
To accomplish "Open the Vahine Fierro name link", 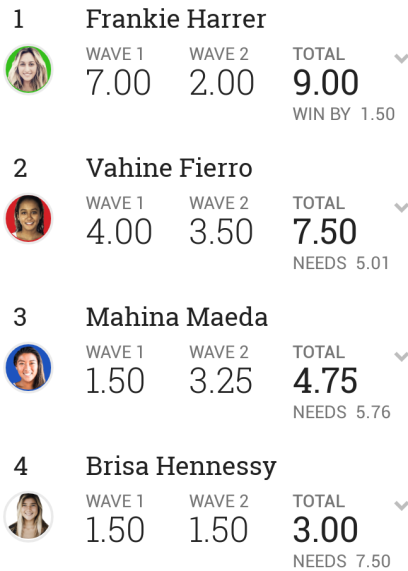I will tap(169, 168).
